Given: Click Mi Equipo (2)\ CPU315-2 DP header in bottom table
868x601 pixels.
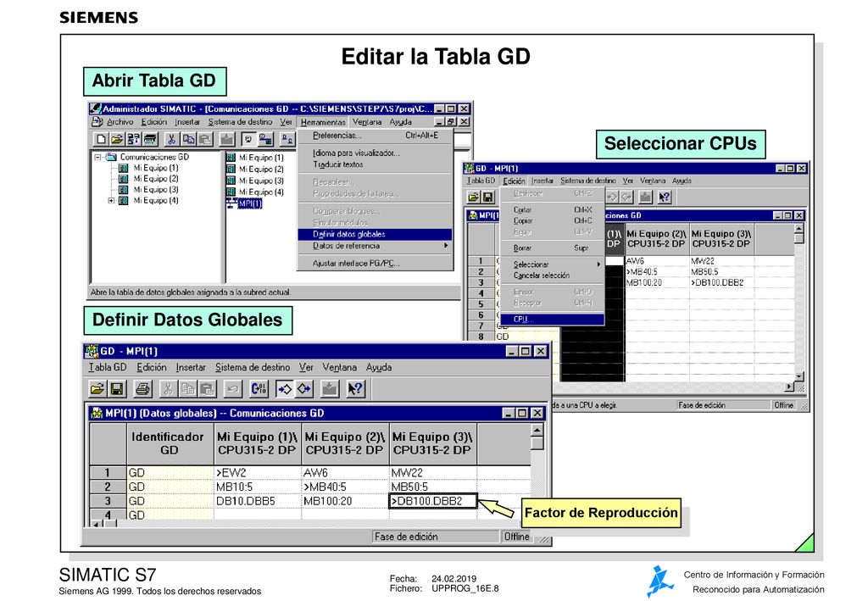Looking at the screenshot, I should click(x=345, y=444).
